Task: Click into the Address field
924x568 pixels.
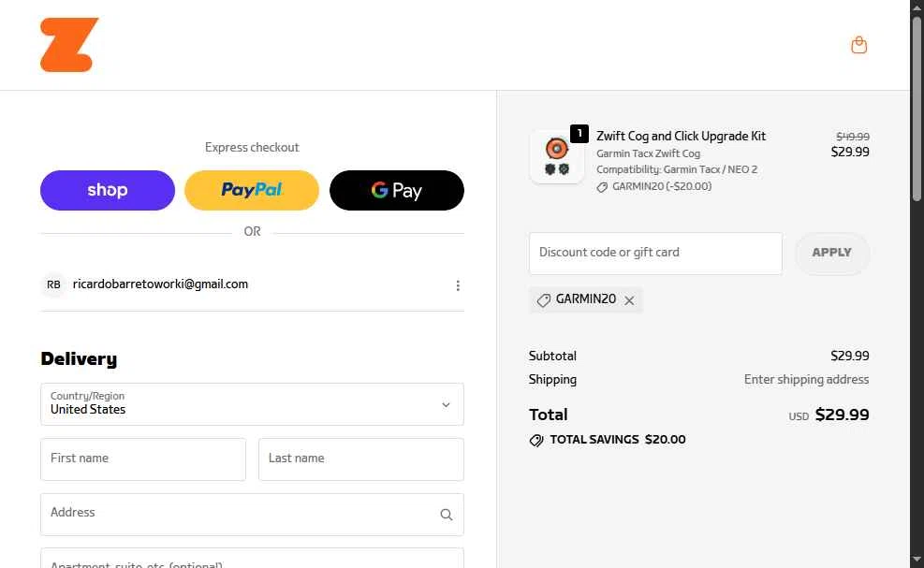Action: coord(239,515)
